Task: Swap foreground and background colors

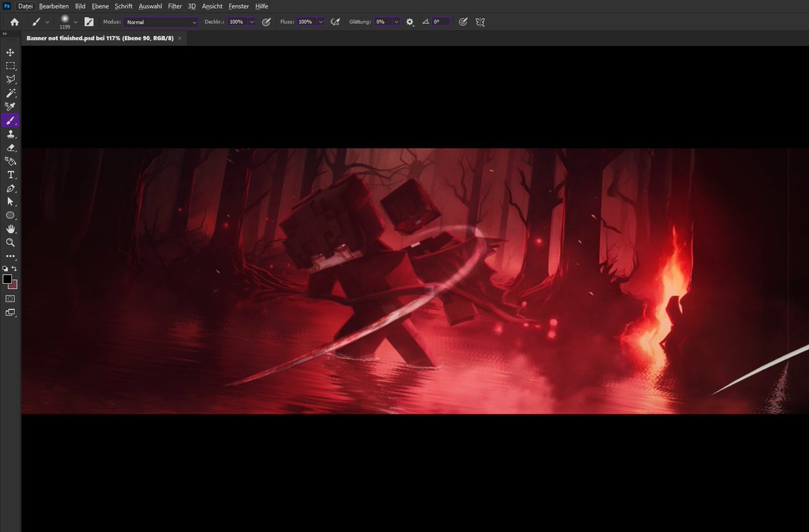Action: pos(15,268)
